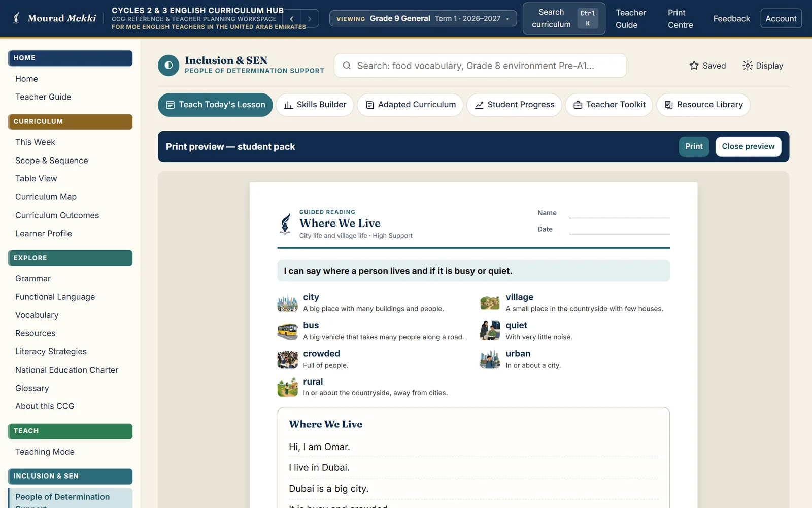This screenshot has height=508, width=812.
Task: Click the urban vocabulary picture
Action: 490,359
